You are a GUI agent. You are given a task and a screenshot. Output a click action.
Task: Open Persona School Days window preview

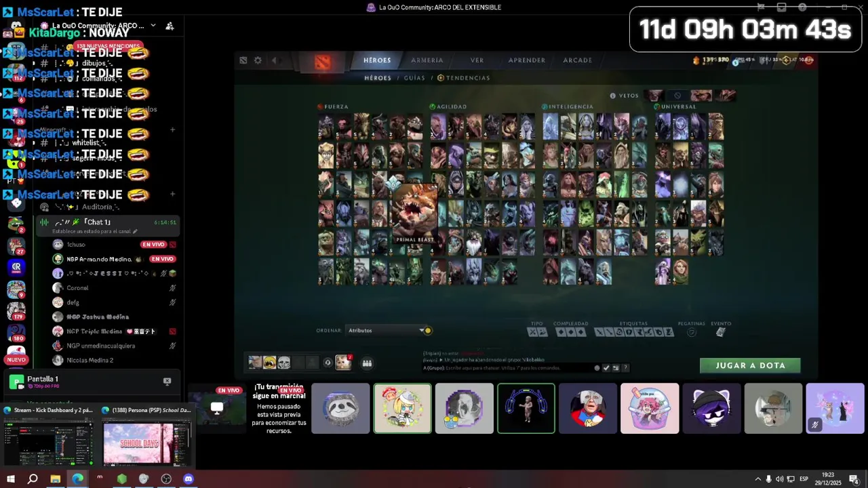146,436
